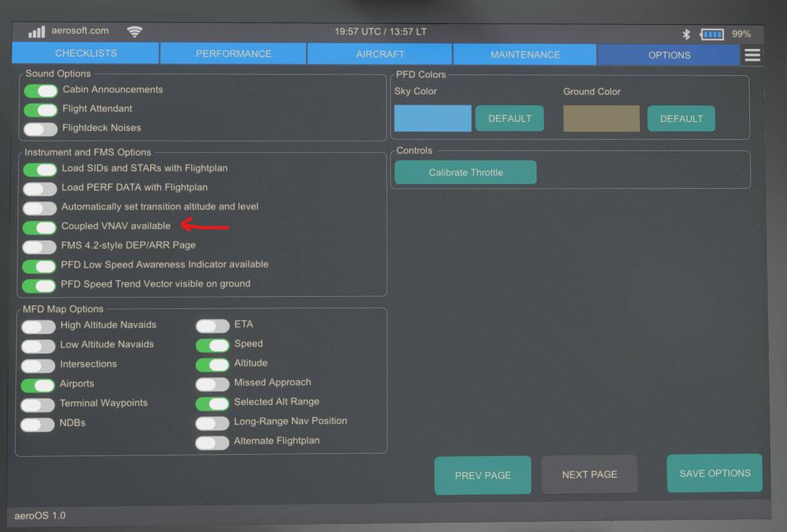Viewport: 787px width, 532px height.
Task: Click the PFD Colors heading
Action: [420, 75]
